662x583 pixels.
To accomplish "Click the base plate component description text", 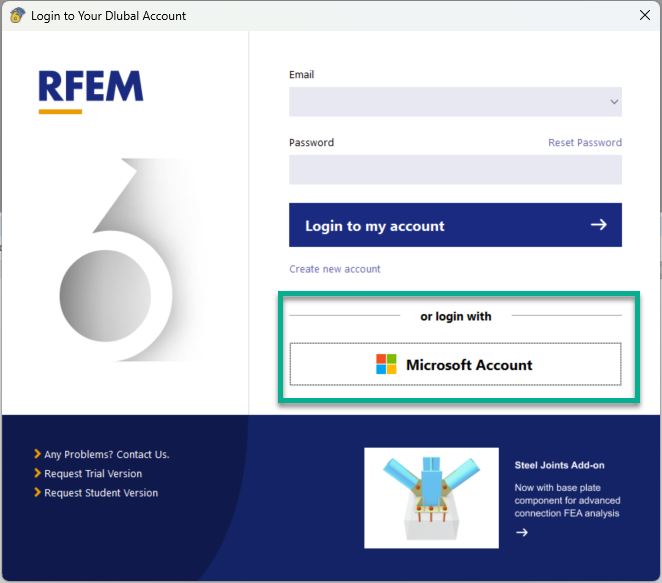I will point(567,500).
